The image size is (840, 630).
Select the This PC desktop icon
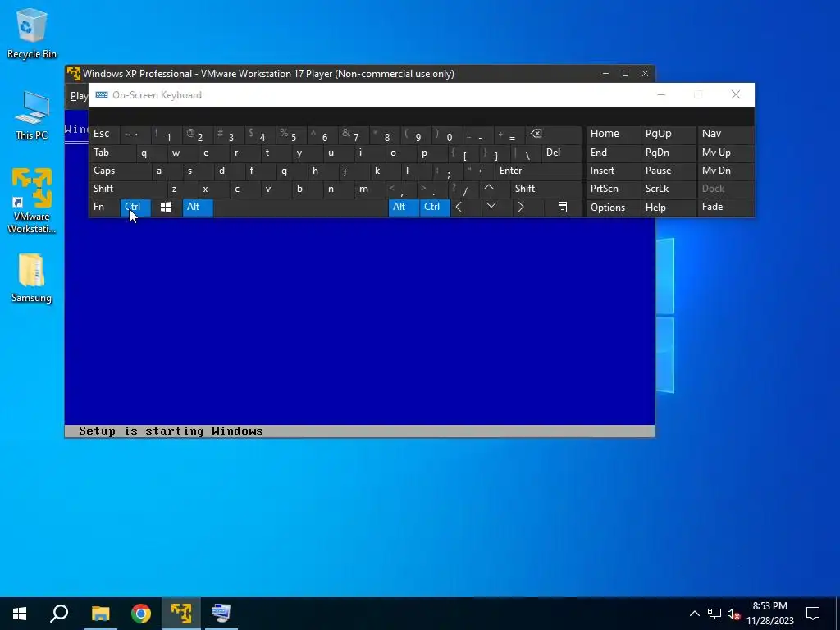(32, 115)
